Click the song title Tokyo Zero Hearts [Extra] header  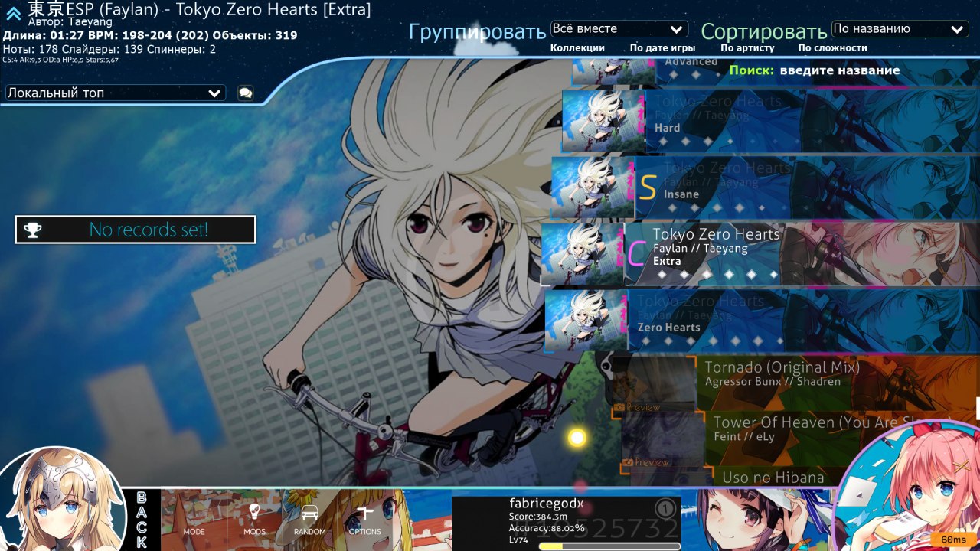point(199,9)
